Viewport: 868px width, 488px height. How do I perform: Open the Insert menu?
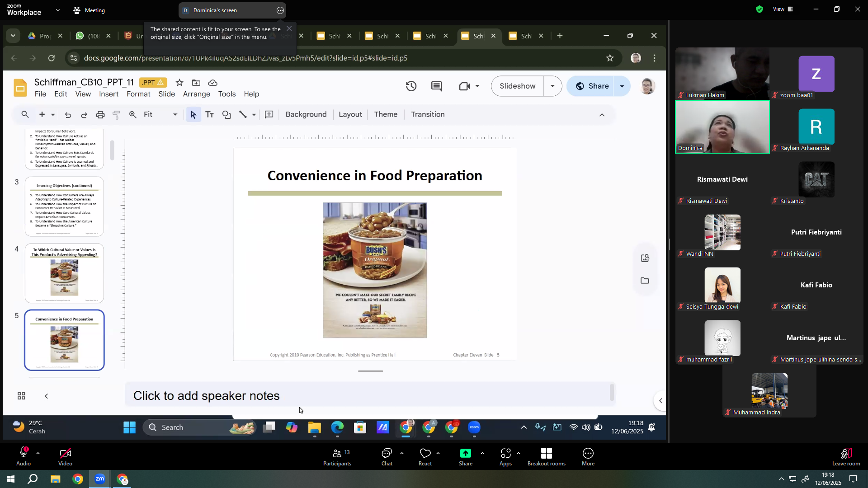coord(109,94)
